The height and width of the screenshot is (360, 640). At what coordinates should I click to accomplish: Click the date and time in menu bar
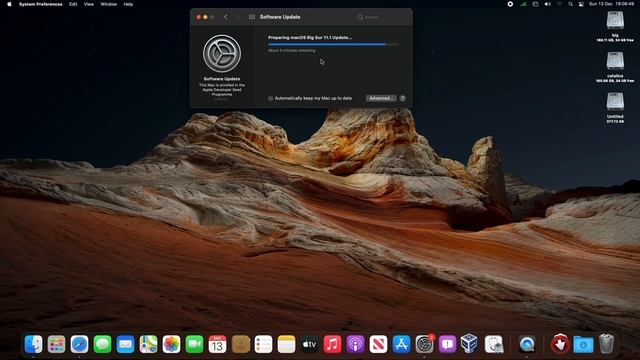tap(611, 4)
